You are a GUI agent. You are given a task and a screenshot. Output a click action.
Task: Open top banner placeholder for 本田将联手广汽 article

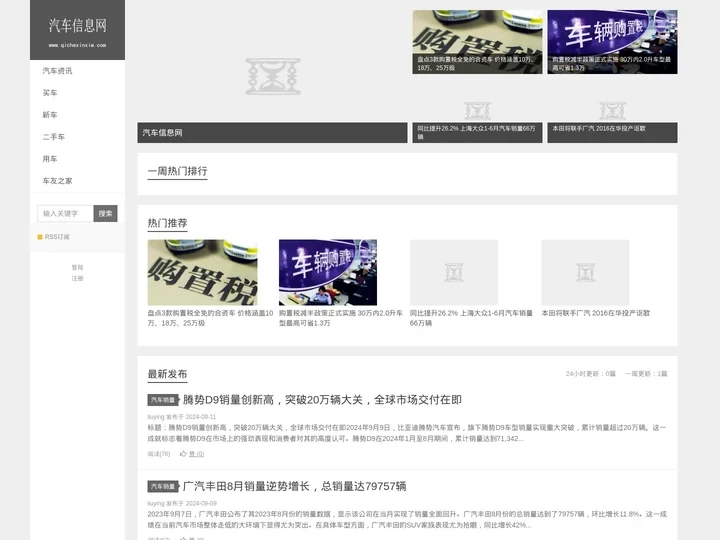coord(612,111)
